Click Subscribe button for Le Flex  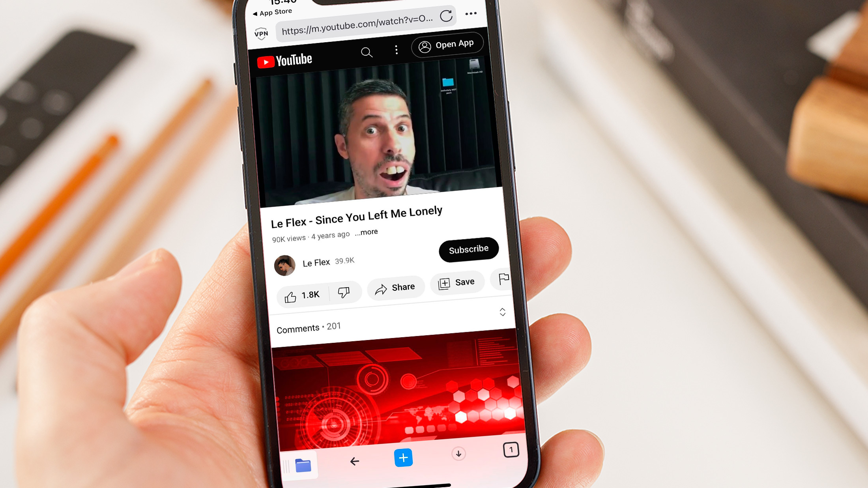pos(469,249)
